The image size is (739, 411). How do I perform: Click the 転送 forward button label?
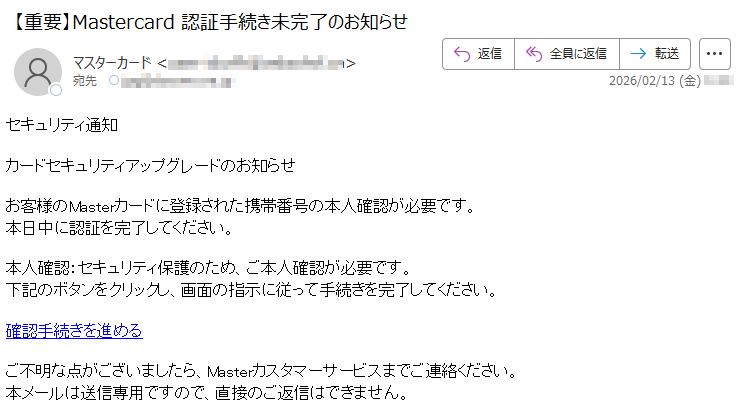[666, 54]
